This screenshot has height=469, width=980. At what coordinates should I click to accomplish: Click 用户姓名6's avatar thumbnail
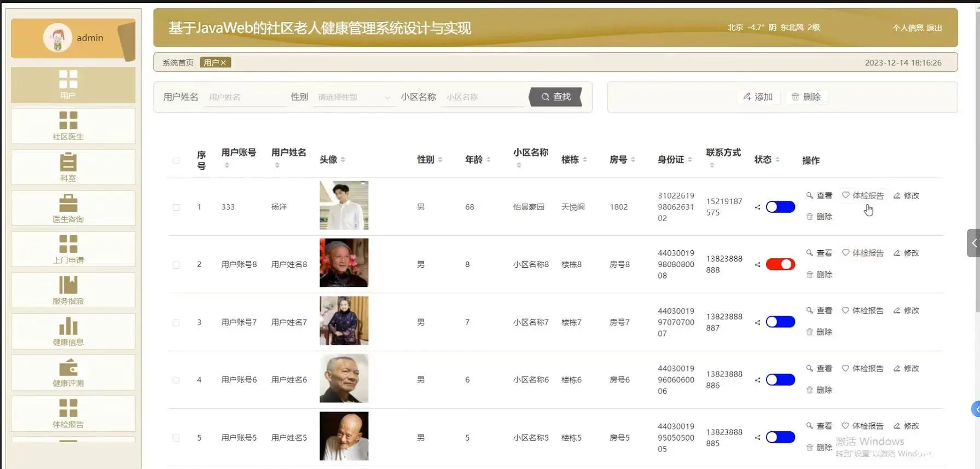point(344,378)
